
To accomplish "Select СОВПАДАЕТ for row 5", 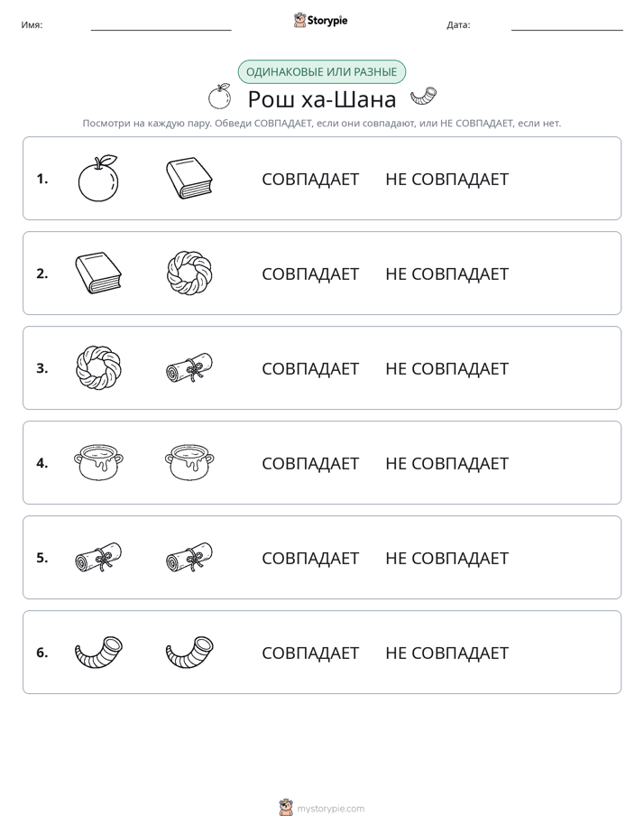I will click(x=310, y=558).
